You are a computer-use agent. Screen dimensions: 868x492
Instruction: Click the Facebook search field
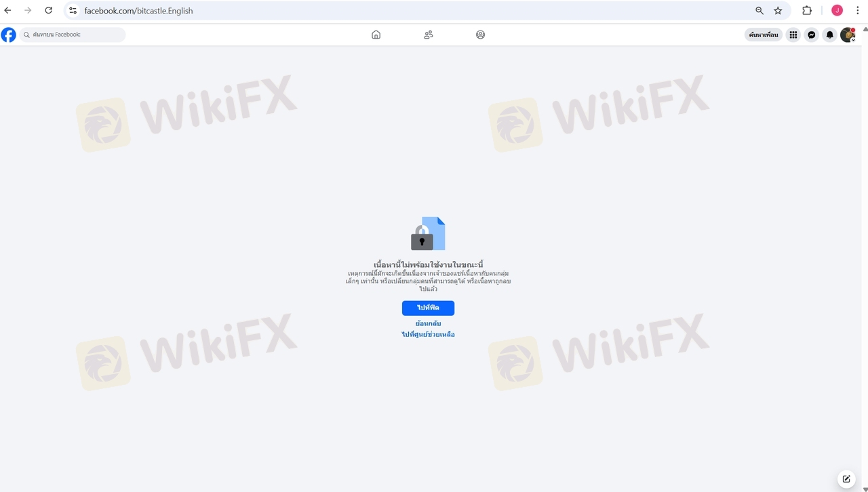pos(73,35)
